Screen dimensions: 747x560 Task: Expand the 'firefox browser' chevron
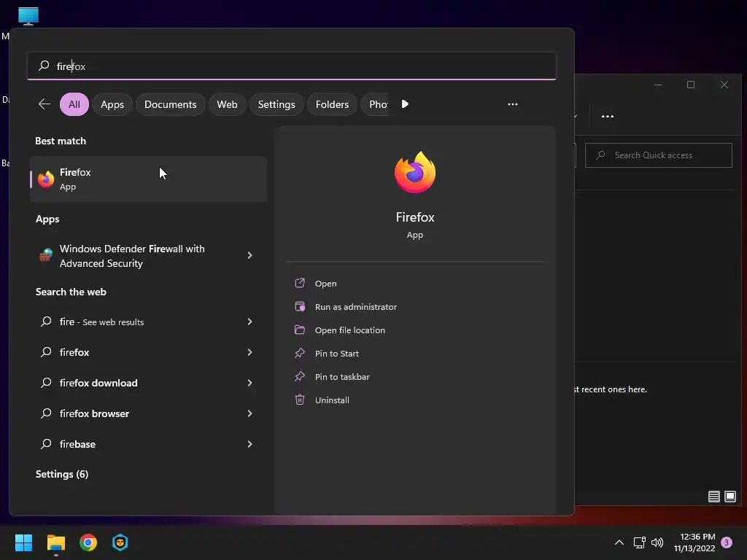[x=249, y=413]
